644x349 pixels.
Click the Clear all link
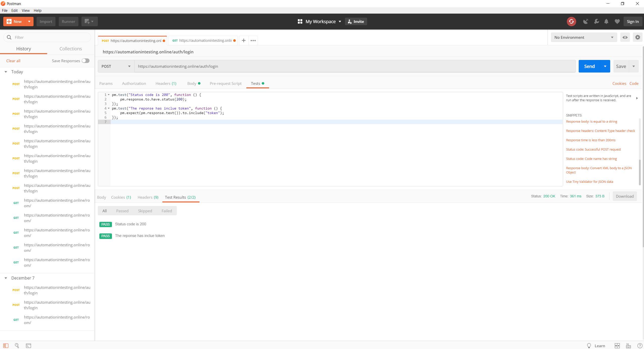pos(13,61)
